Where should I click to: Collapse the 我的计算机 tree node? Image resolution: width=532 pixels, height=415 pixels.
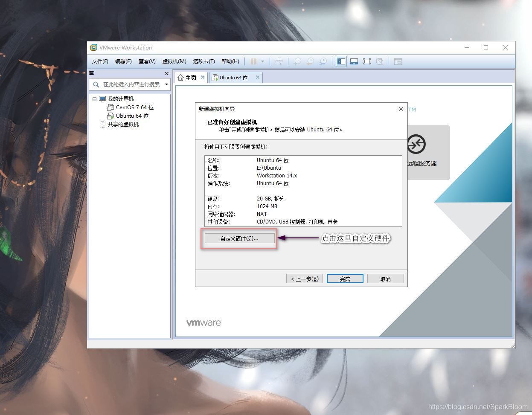click(x=94, y=99)
